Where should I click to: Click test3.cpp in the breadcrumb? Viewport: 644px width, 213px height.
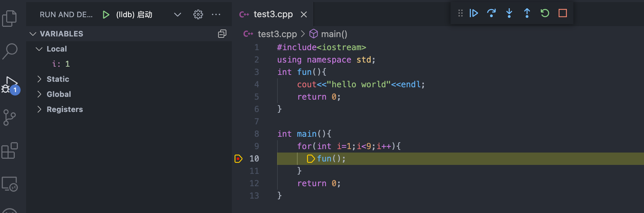[277, 34]
